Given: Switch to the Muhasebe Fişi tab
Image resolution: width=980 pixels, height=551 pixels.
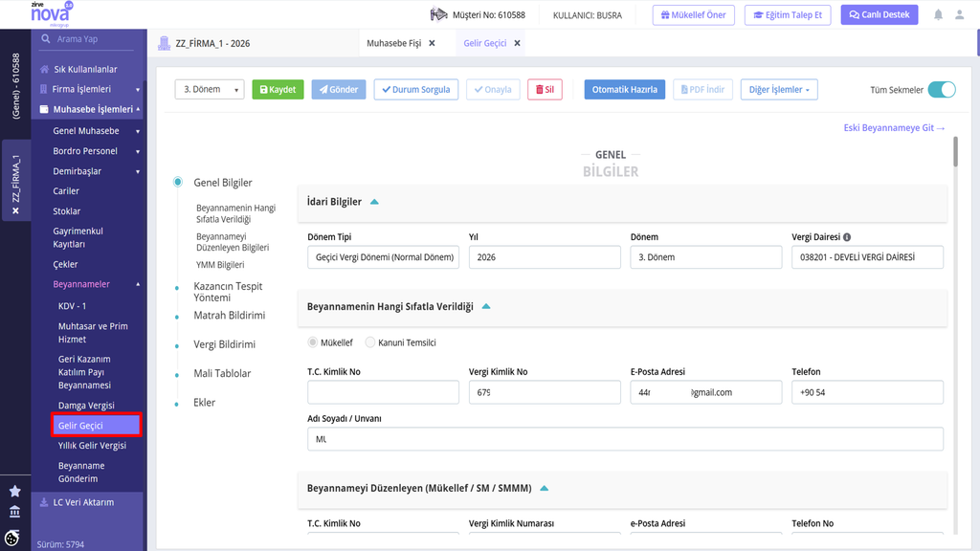Looking at the screenshot, I should (x=393, y=43).
